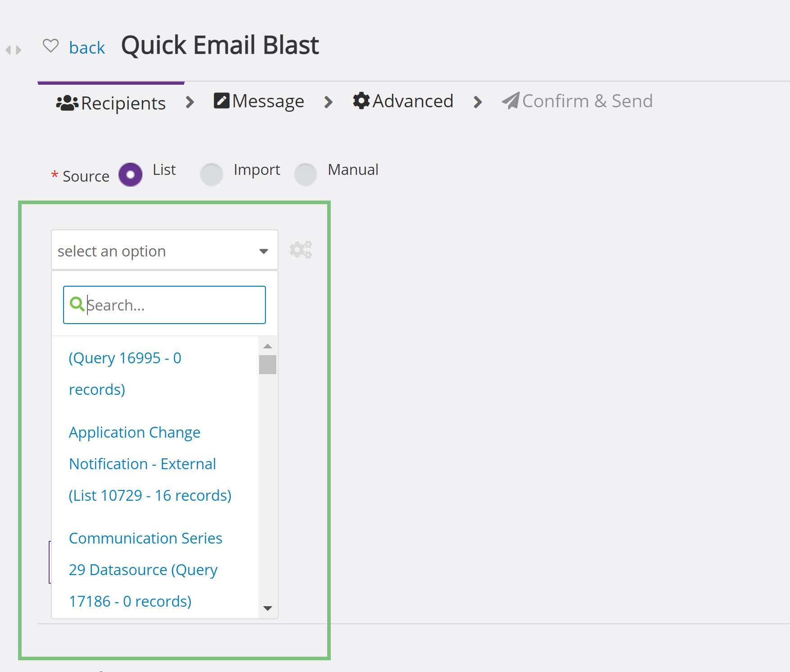
Task: Select the List source radio button
Action: (x=131, y=174)
